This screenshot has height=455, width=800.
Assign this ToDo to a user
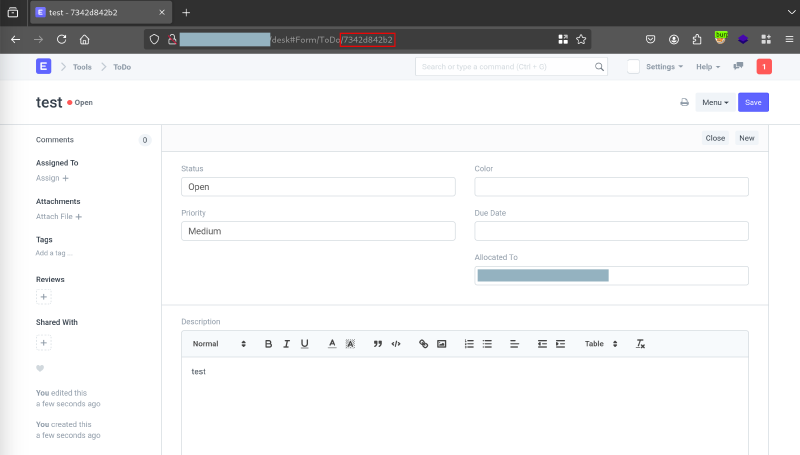click(x=52, y=178)
